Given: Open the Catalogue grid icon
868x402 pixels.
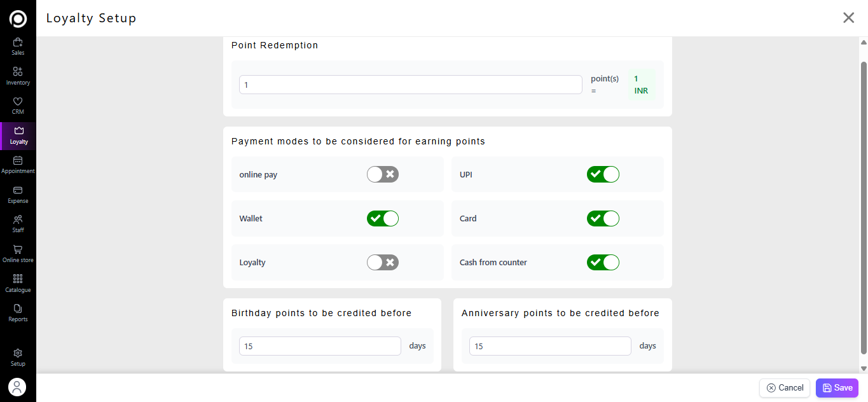Looking at the screenshot, I should [x=18, y=279].
